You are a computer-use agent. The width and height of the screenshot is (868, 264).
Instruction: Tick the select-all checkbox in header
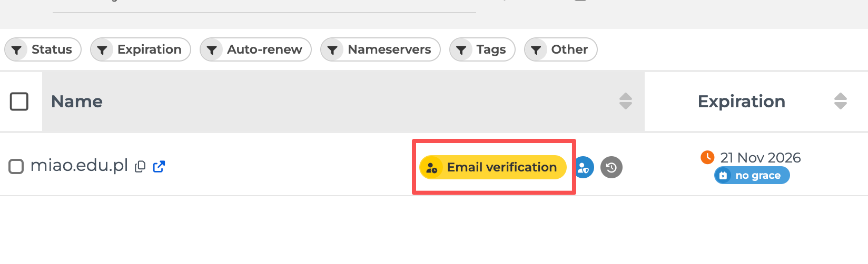coord(19,101)
